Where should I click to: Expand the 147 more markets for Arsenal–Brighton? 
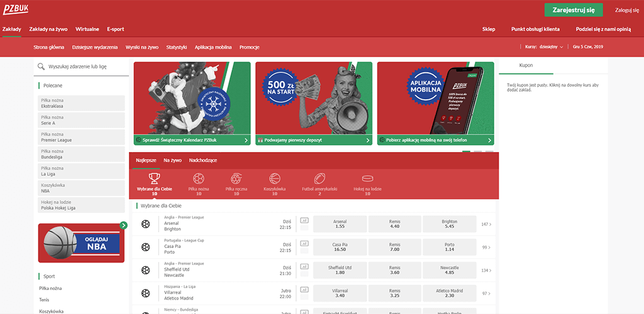point(486,224)
